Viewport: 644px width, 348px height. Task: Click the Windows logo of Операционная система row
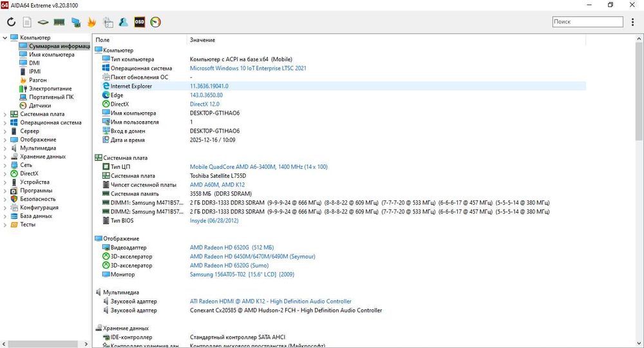coord(106,68)
